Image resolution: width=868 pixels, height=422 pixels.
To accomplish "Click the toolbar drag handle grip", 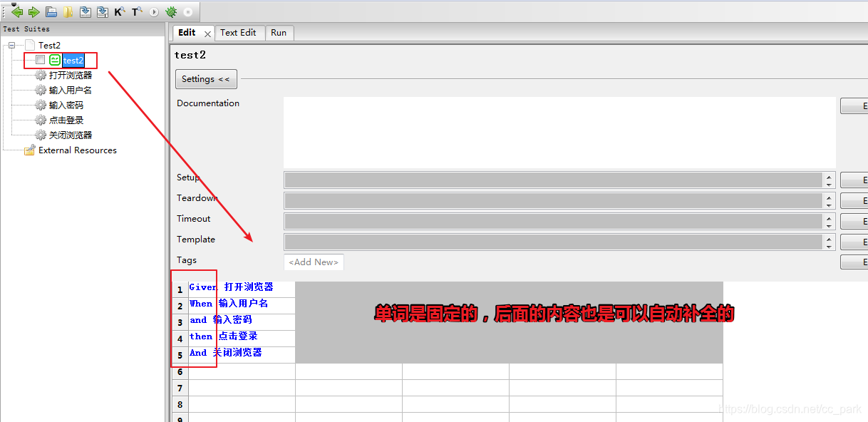I will [x=4, y=12].
